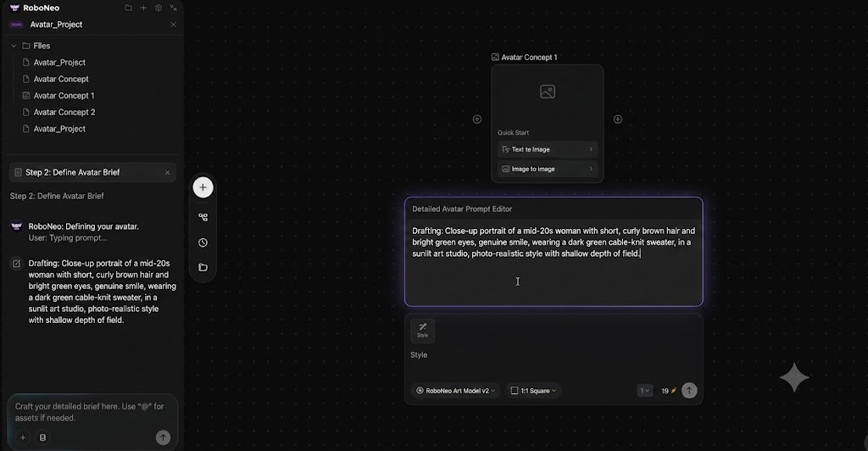Click plus connector left of node card
The width and height of the screenshot is (868, 451).
[x=477, y=120]
